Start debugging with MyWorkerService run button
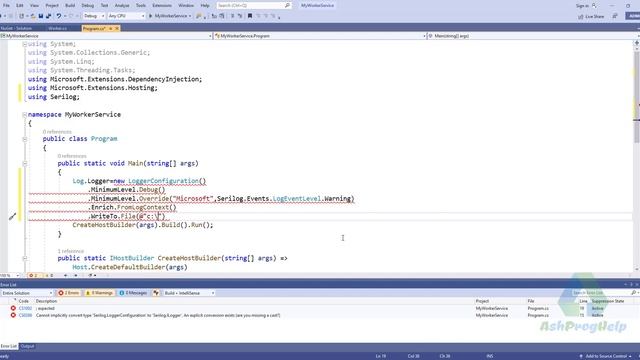Viewport: 640px width, 360px height. click(169, 16)
